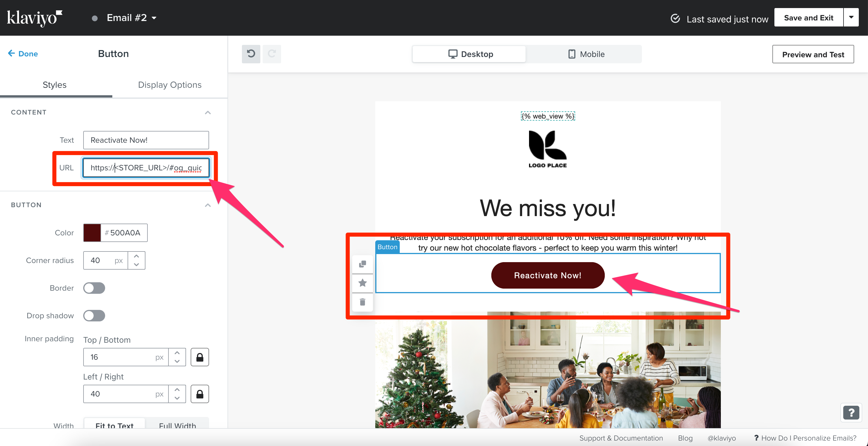Viewport: 868px width, 446px height.
Task: Open Save and Exit dropdown arrow
Action: [851, 18]
